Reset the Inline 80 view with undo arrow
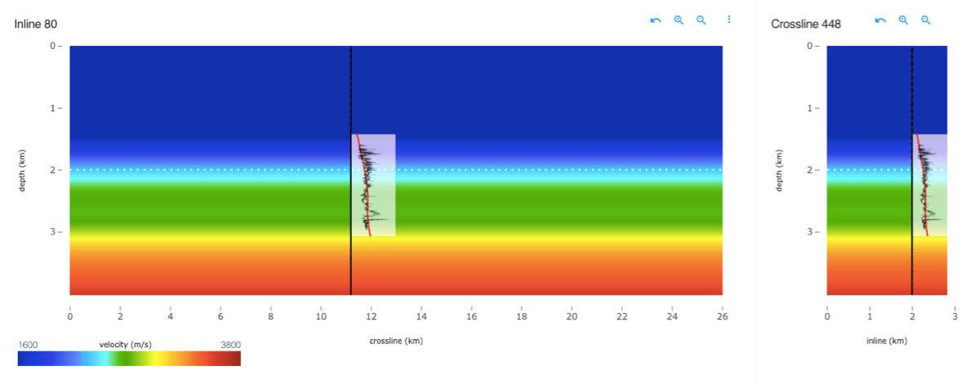The height and width of the screenshot is (384, 980). (655, 20)
